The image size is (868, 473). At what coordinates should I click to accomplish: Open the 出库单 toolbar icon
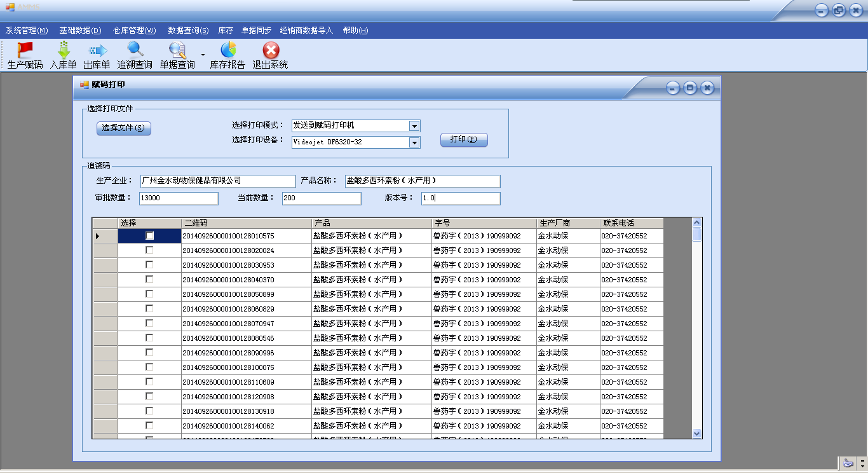click(97, 50)
